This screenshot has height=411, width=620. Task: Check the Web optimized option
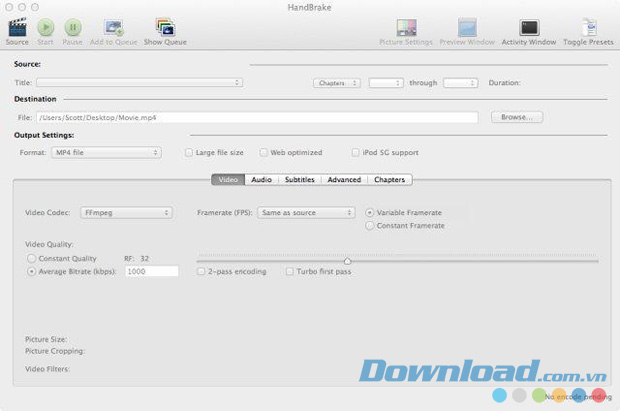point(264,153)
